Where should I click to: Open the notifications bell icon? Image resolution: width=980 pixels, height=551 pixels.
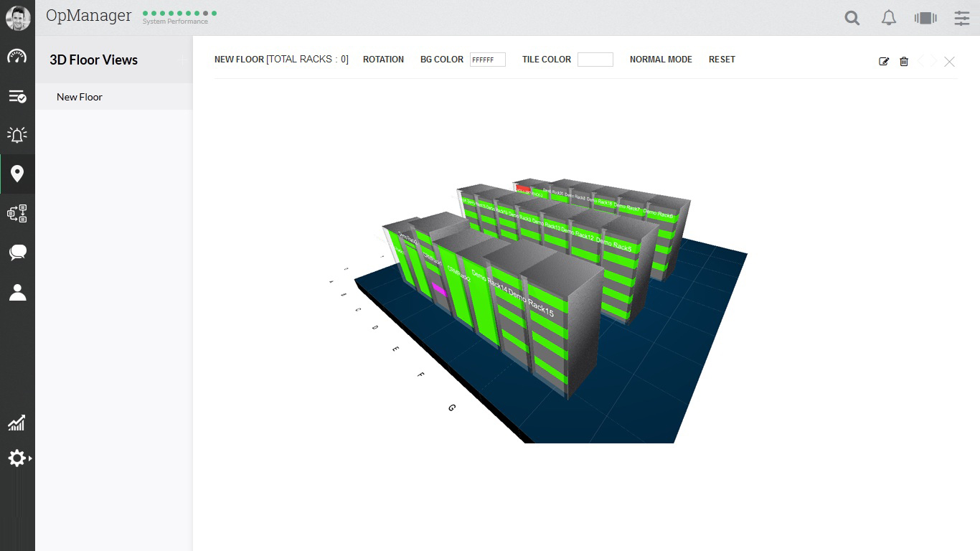(889, 18)
